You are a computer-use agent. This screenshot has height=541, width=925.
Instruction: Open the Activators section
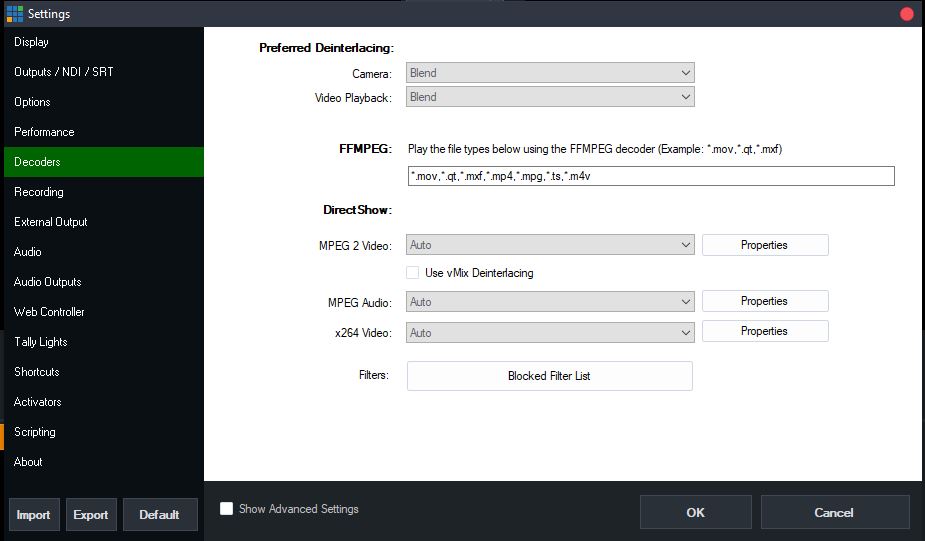[x=104, y=402]
